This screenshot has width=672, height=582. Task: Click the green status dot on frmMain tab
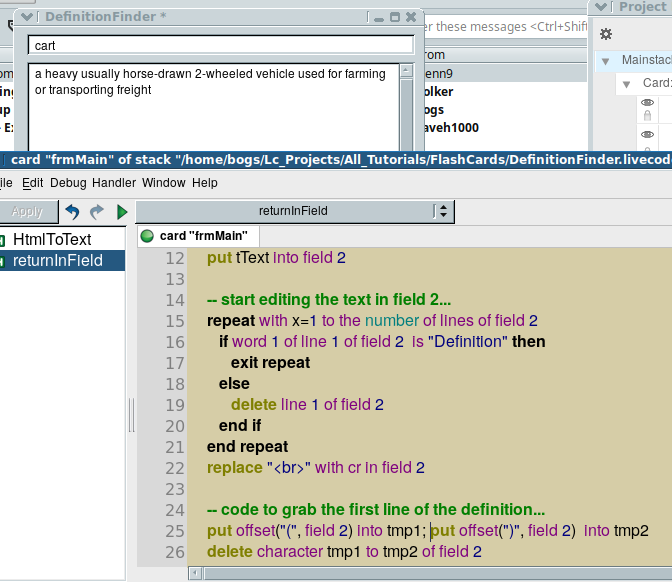tap(147, 236)
